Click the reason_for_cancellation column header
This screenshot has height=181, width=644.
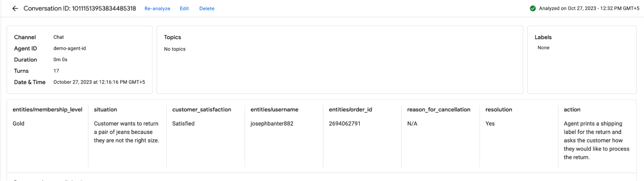click(439, 110)
